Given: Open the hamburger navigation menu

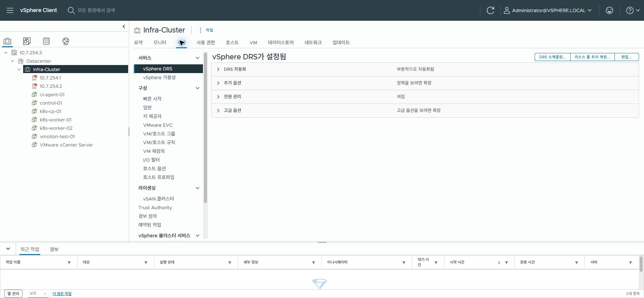Looking at the screenshot, I should point(10,10).
